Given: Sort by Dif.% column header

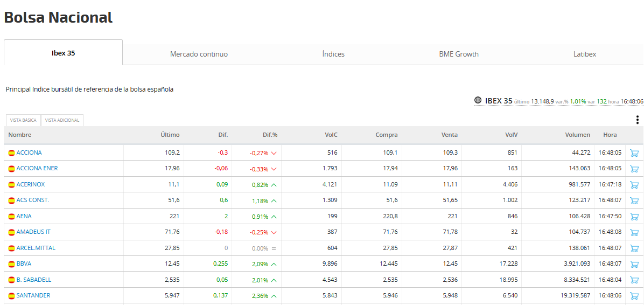Looking at the screenshot, I should tap(270, 135).
